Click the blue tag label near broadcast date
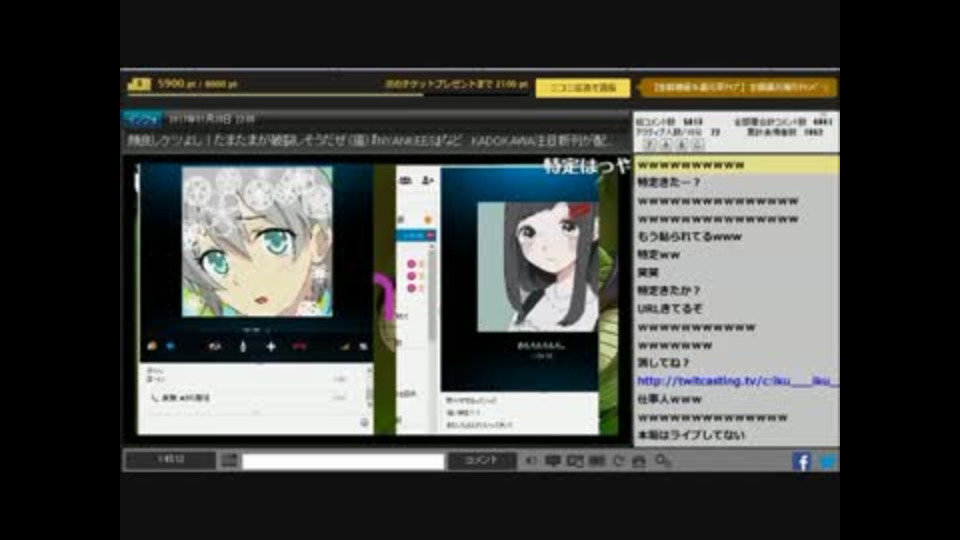The width and height of the screenshot is (960, 540). 142,119
